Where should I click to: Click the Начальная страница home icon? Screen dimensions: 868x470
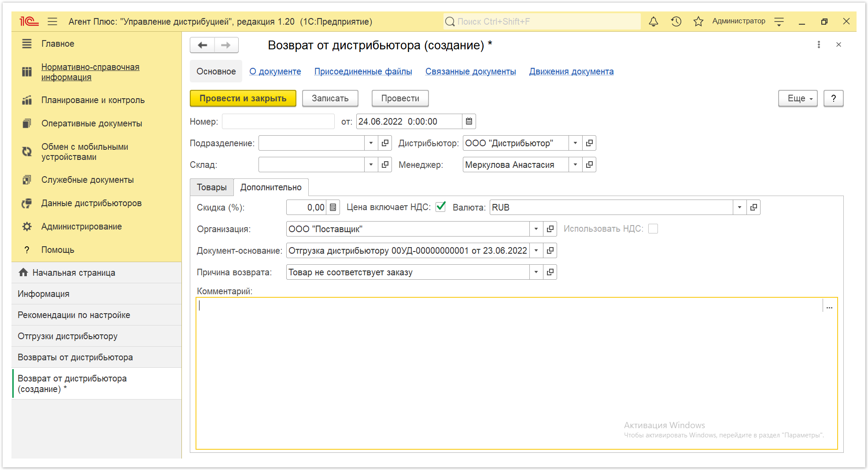click(x=23, y=273)
